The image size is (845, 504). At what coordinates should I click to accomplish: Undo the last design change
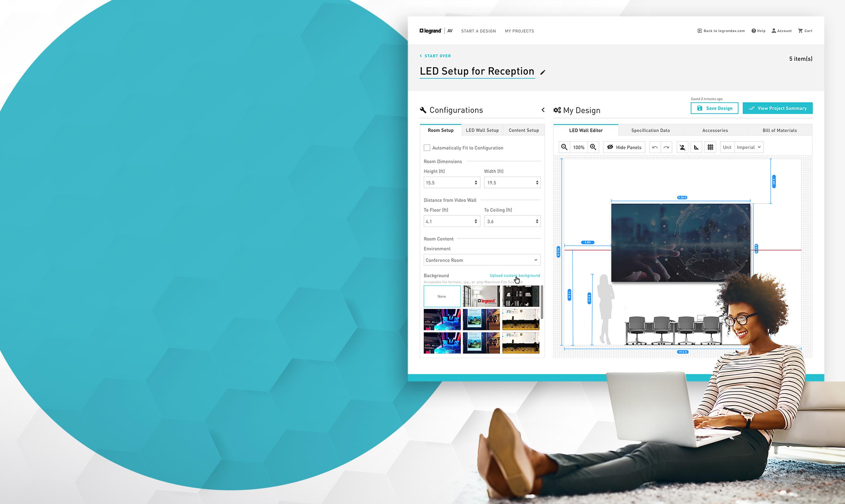(x=655, y=147)
